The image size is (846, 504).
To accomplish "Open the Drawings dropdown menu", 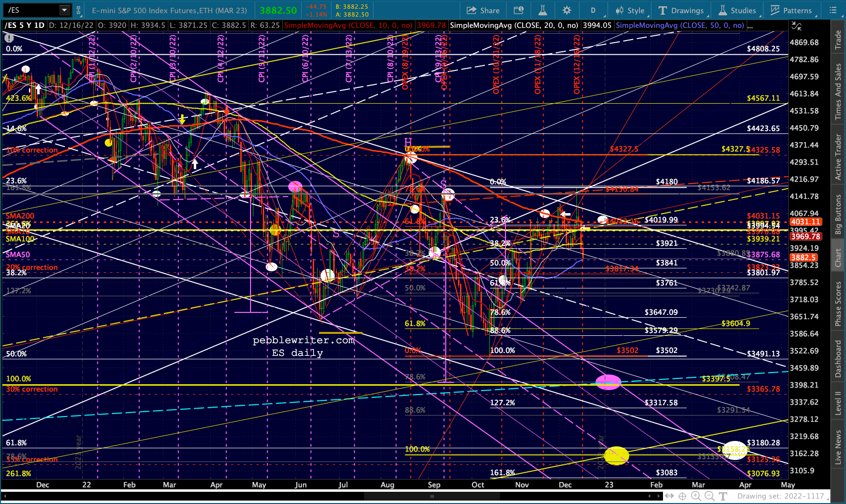I will 682,10.
